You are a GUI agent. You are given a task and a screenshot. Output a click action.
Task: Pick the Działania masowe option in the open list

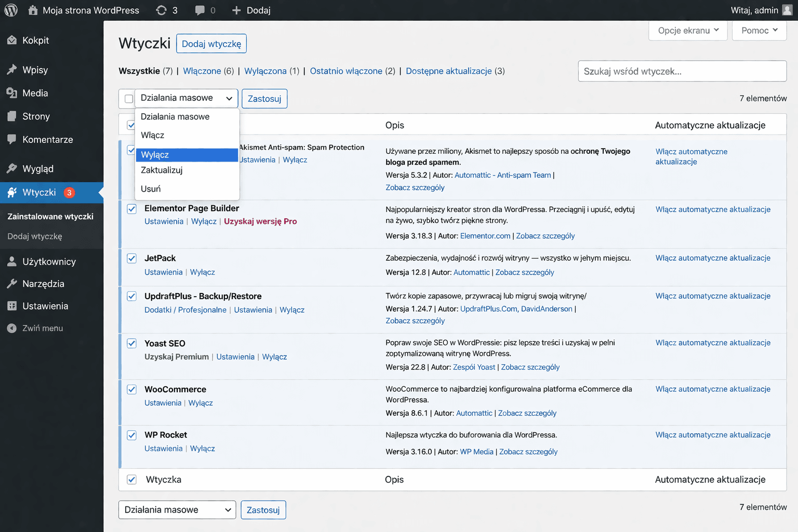click(x=187, y=117)
